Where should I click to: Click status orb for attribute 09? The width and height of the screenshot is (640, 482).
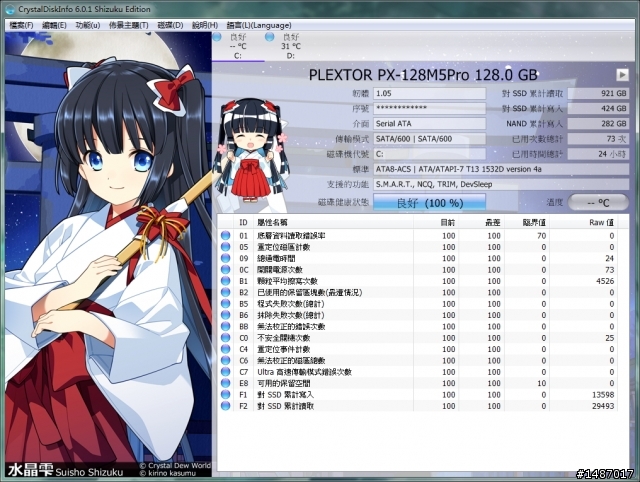225,258
